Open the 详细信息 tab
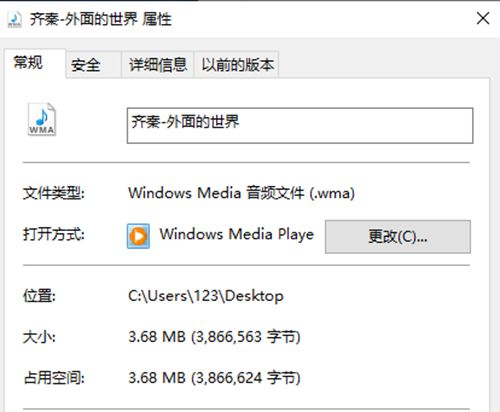The width and height of the screenshot is (500, 412). pyautogui.click(x=158, y=65)
